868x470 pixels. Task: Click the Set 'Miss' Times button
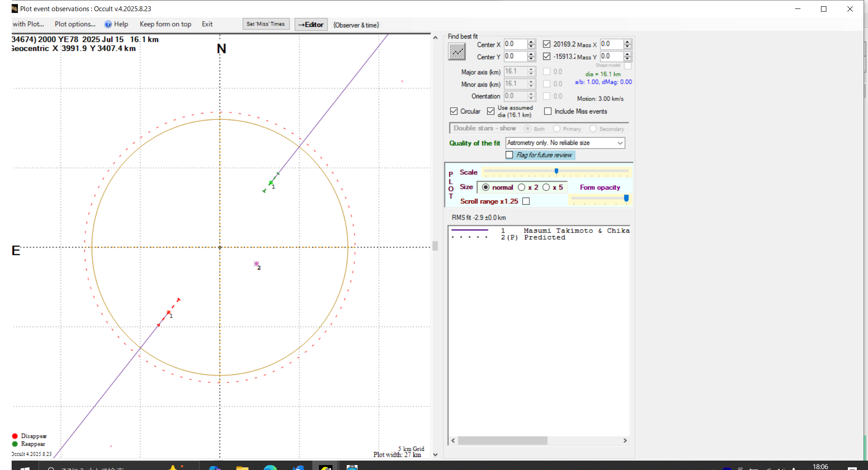266,24
